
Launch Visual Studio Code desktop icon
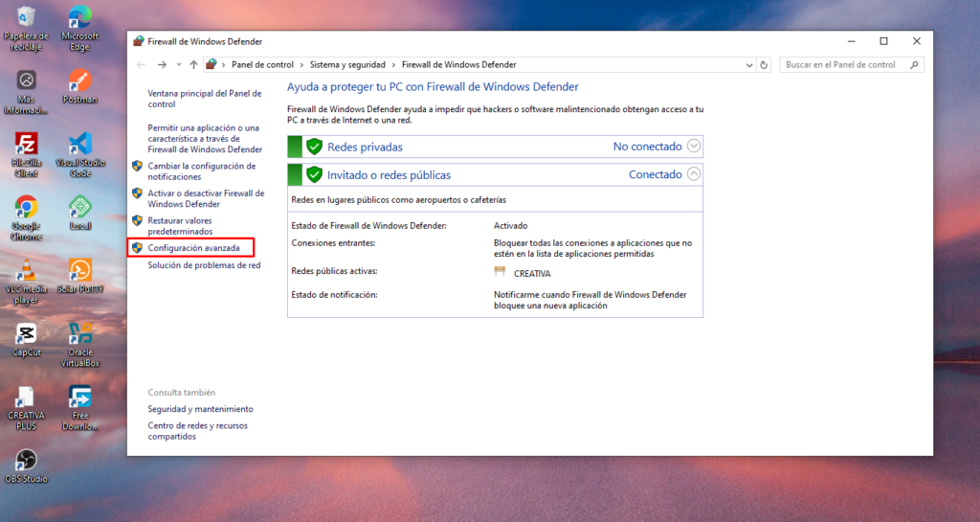point(80,156)
